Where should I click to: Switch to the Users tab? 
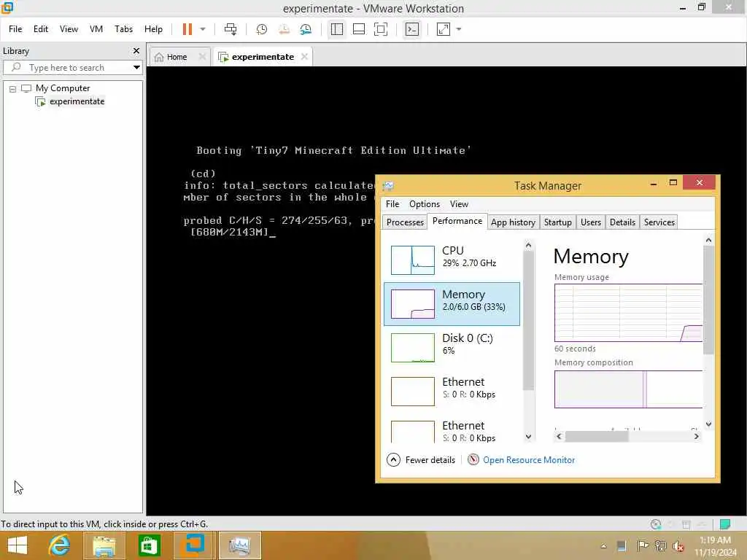pyautogui.click(x=591, y=222)
